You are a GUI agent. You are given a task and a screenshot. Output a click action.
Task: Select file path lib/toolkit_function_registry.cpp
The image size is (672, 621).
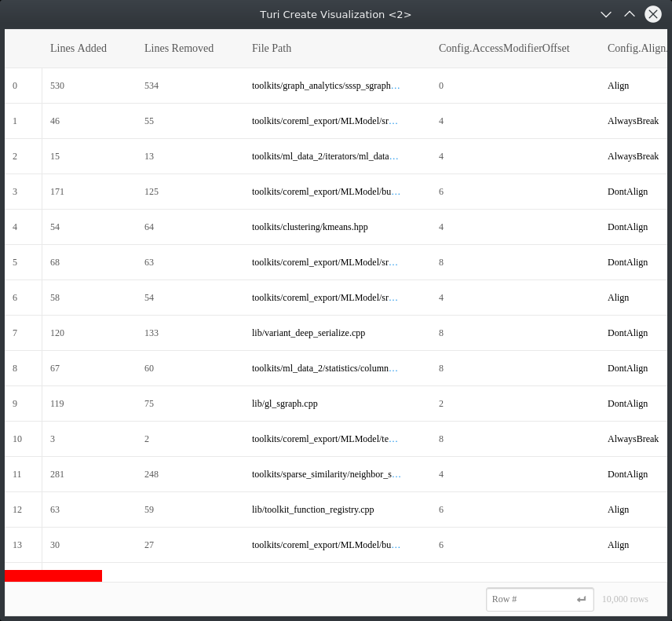click(313, 510)
